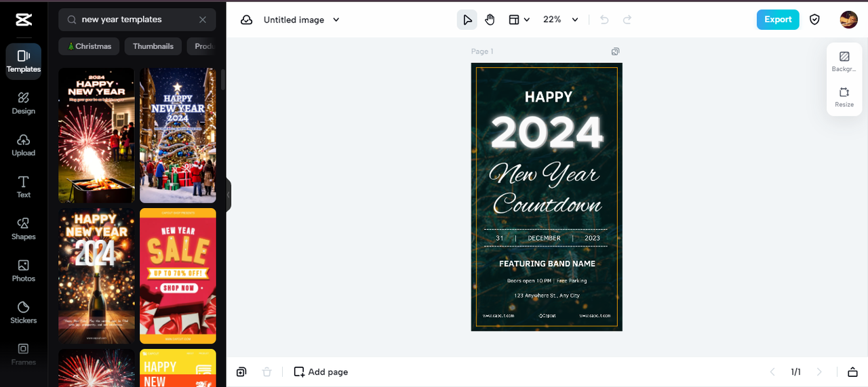Screen dimensions: 868x387
Task: Select the partially visible Product filter chip
Action: pos(202,46)
